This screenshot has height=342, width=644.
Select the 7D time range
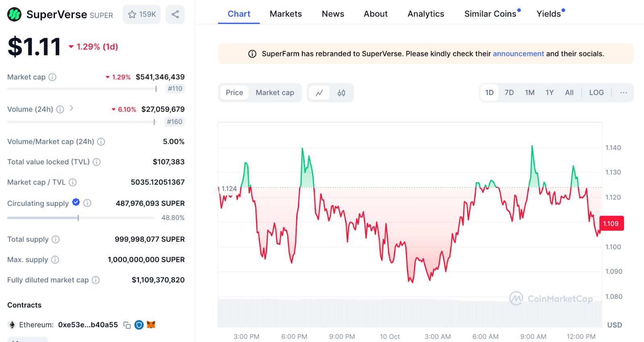[509, 93]
